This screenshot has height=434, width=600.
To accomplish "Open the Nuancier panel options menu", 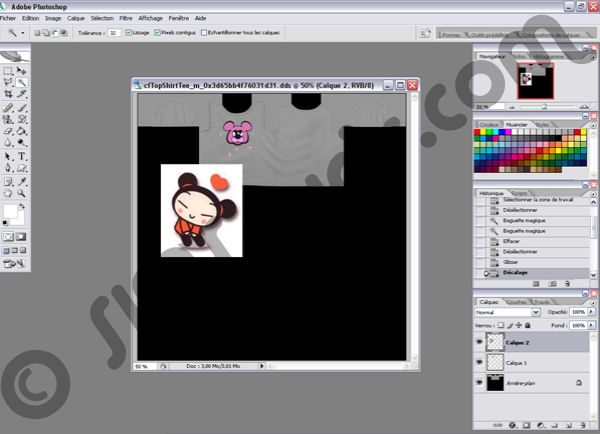I will point(593,125).
